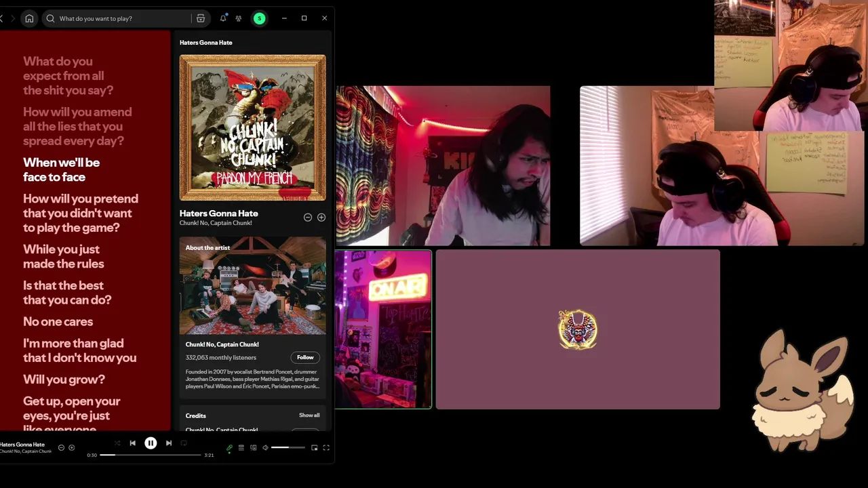Click 'Haters Gonna Hate' panel header

tap(206, 42)
